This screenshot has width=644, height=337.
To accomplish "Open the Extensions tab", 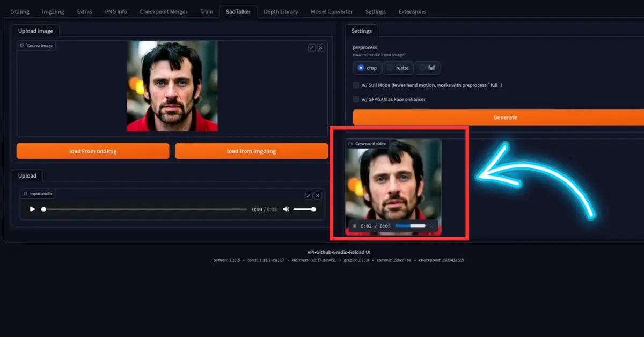I will point(412,11).
